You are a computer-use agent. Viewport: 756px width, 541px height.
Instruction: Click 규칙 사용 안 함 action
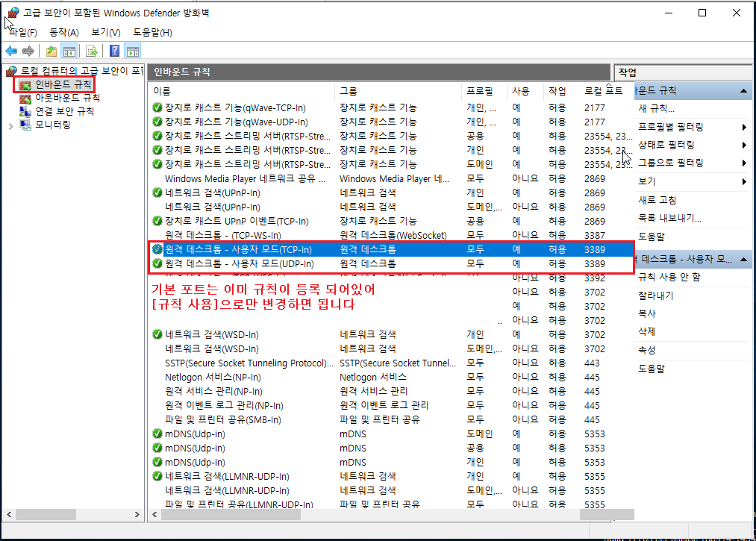669,277
